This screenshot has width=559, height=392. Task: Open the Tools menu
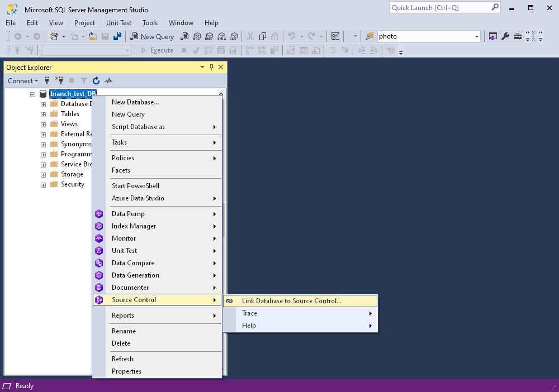150,23
